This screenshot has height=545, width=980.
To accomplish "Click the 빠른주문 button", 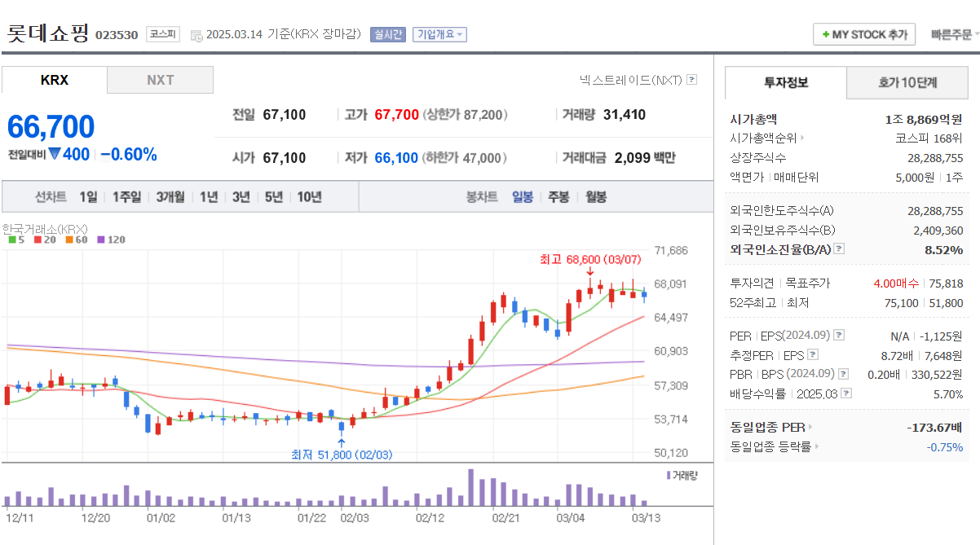I will tap(953, 35).
